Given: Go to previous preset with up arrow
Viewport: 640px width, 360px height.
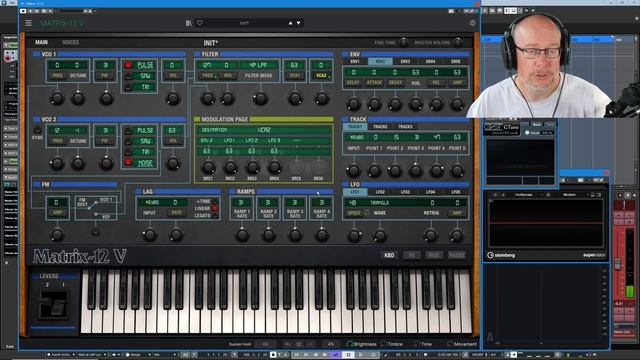Looking at the screenshot, I should click(291, 23).
